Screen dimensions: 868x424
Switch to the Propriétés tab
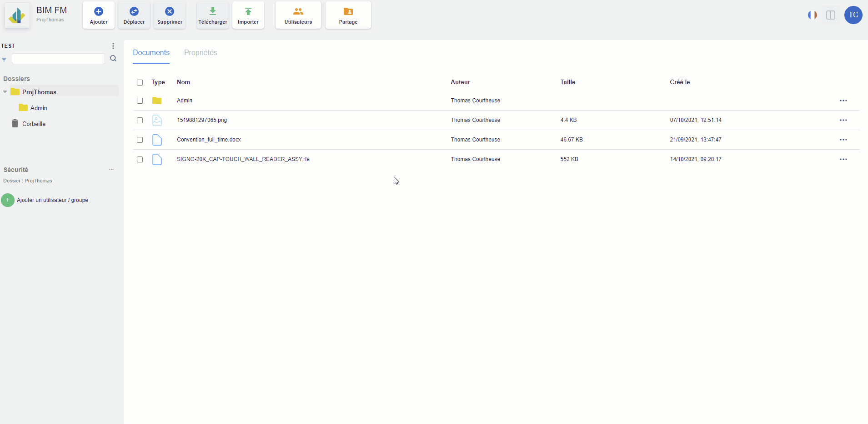tap(201, 53)
